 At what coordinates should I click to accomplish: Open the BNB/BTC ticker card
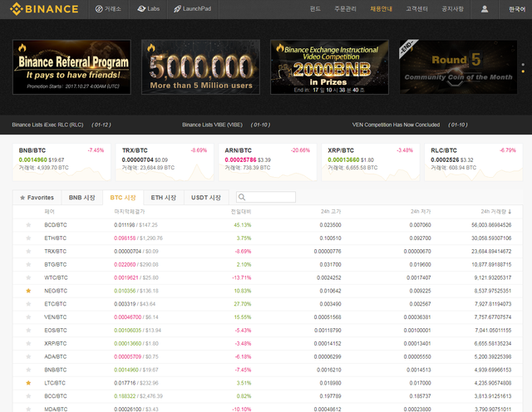pyautogui.click(x=62, y=162)
